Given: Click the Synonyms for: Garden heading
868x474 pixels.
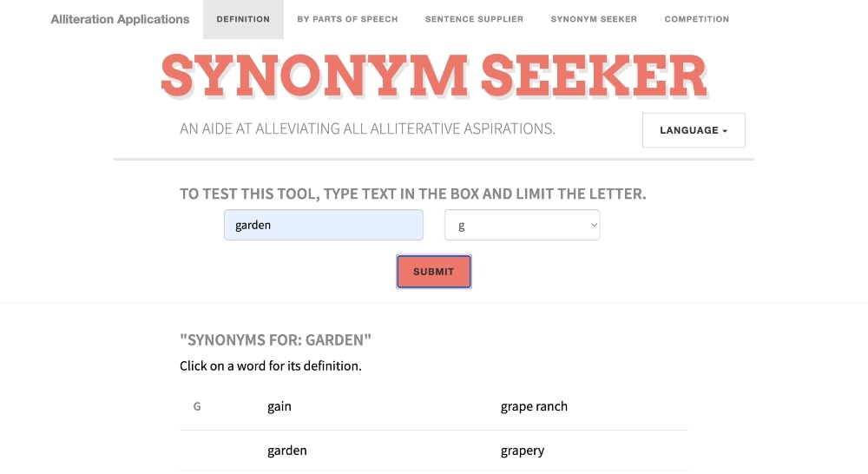Looking at the screenshot, I should (275, 339).
